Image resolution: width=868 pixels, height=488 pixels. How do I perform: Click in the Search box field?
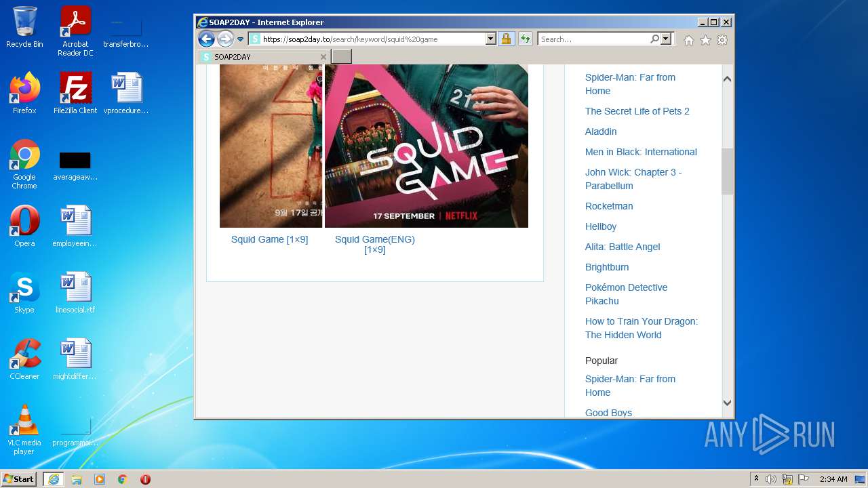[x=594, y=39]
